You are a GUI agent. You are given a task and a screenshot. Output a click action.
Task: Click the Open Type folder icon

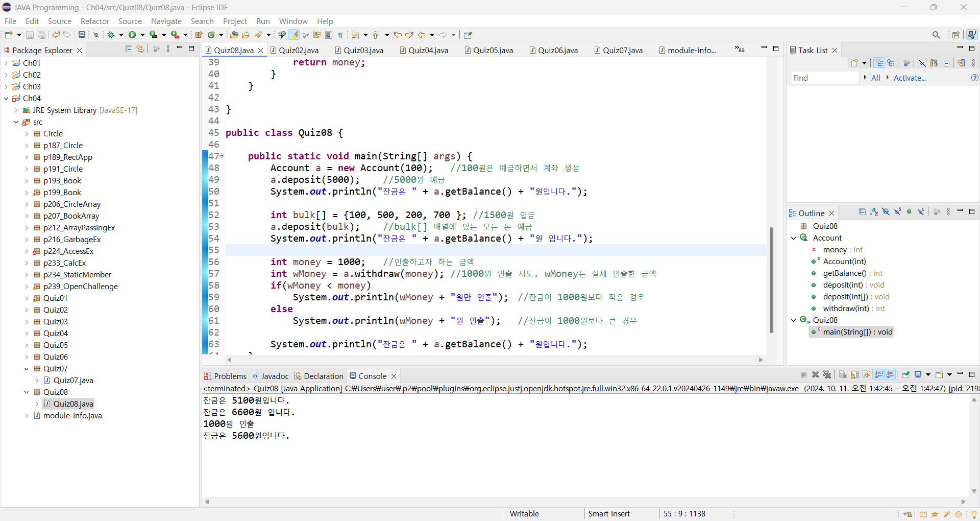coord(234,35)
